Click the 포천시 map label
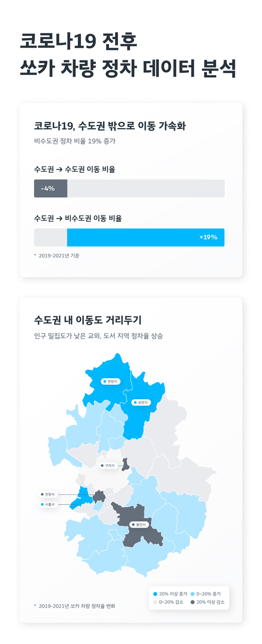 (x=142, y=402)
